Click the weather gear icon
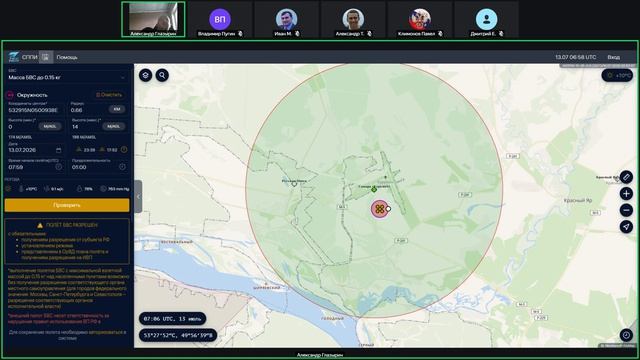This screenshot has width=640, height=360. click(x=8, y=189)
